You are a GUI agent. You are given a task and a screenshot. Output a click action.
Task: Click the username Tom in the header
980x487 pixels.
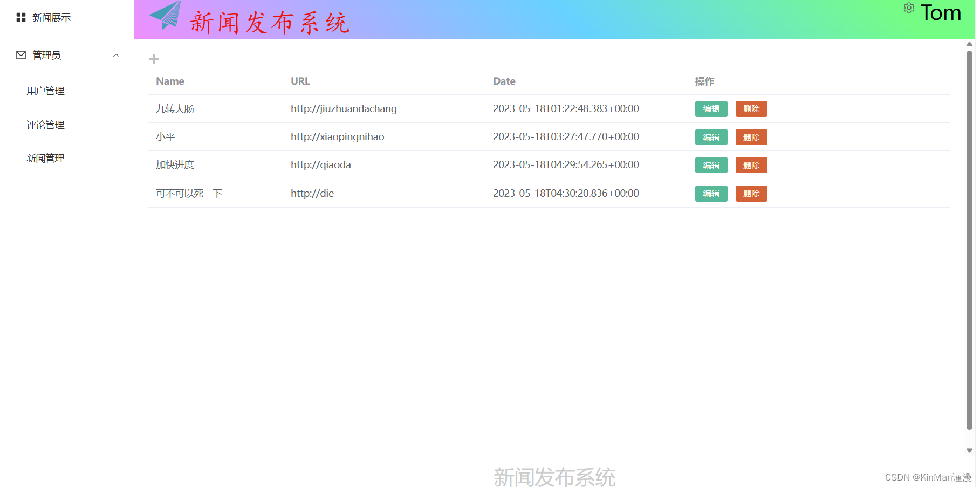[941, 12]
